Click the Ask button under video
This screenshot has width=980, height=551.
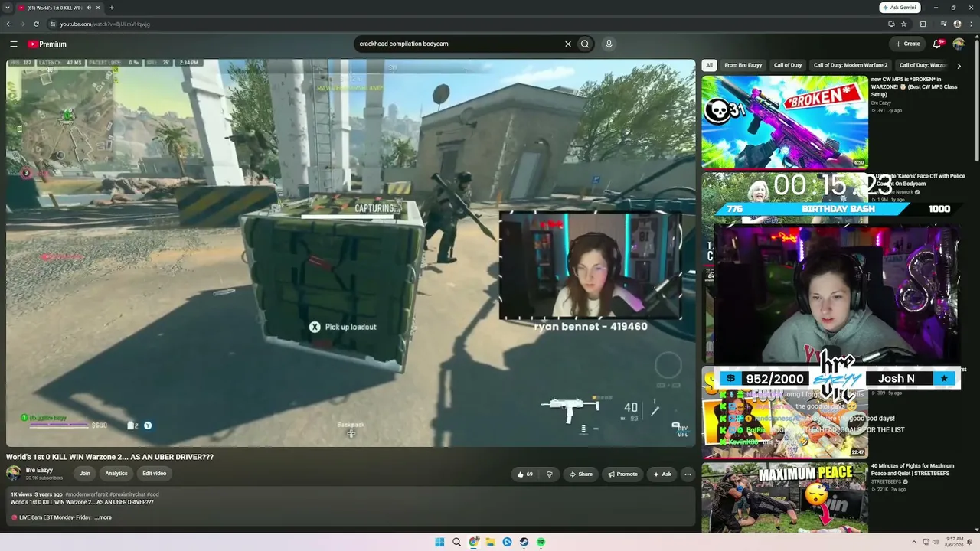662,474
